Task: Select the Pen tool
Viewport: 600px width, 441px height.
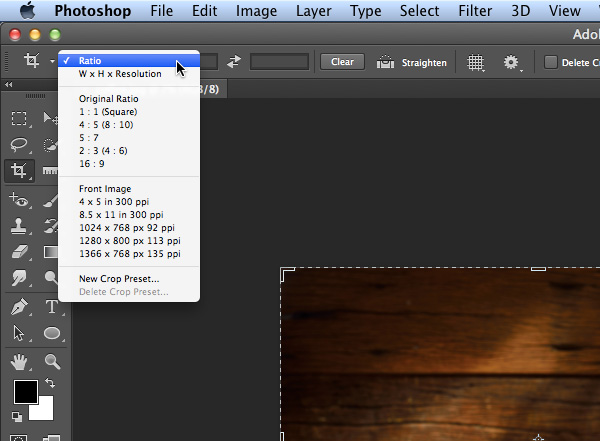Action: point(19,306)
